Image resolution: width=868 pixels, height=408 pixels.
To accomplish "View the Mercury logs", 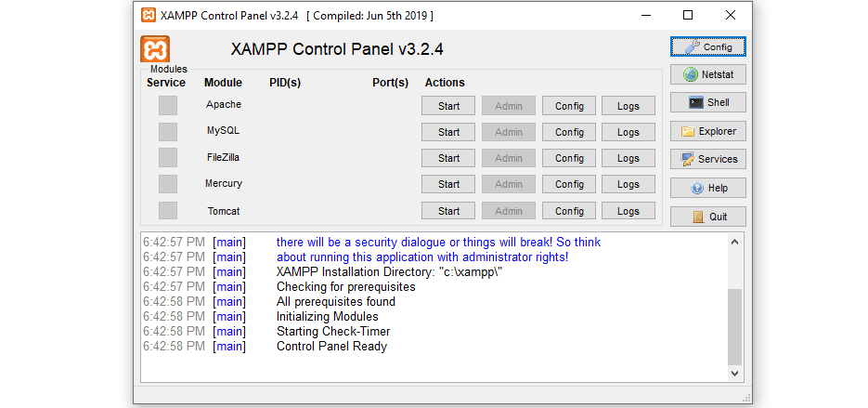I will (628, 184).
